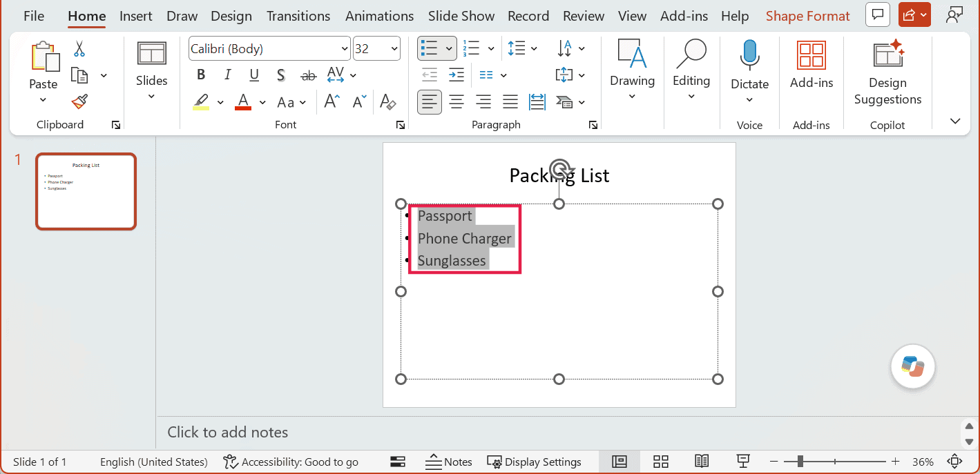Open the font size dropdown
The image size is (980, 474).
(x=394, y=49)
